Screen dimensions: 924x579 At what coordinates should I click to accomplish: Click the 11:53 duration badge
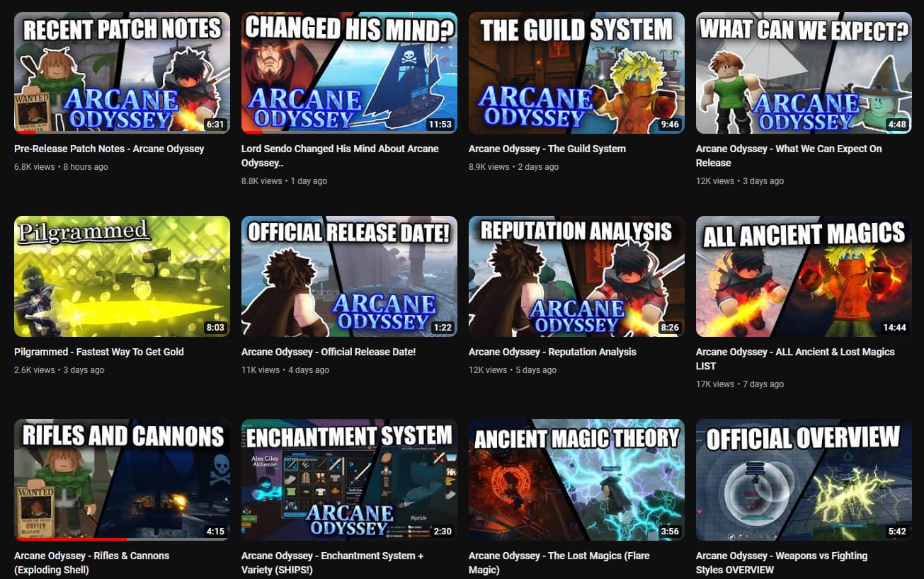coord(440,125)
